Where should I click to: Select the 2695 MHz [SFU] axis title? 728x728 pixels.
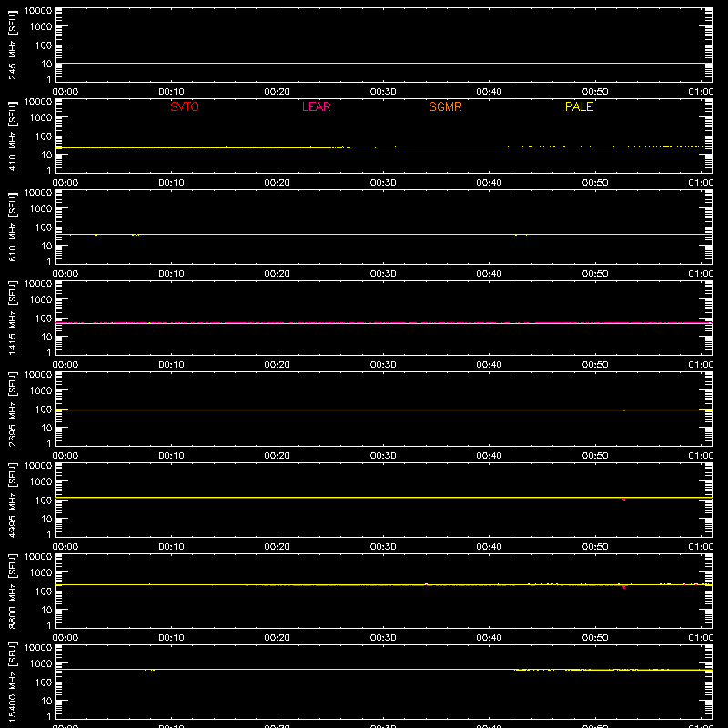pos(12,409)
